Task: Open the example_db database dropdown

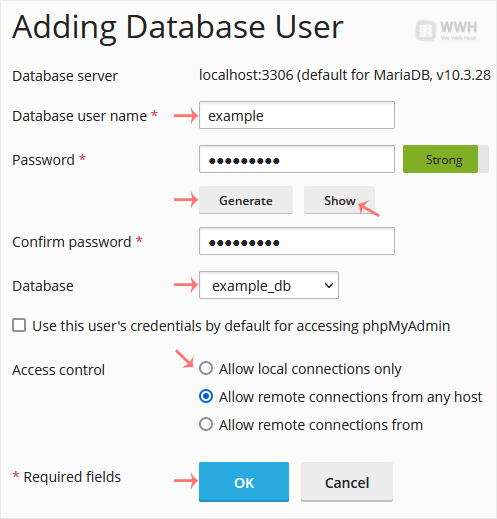Action: [x=269, y=285]
